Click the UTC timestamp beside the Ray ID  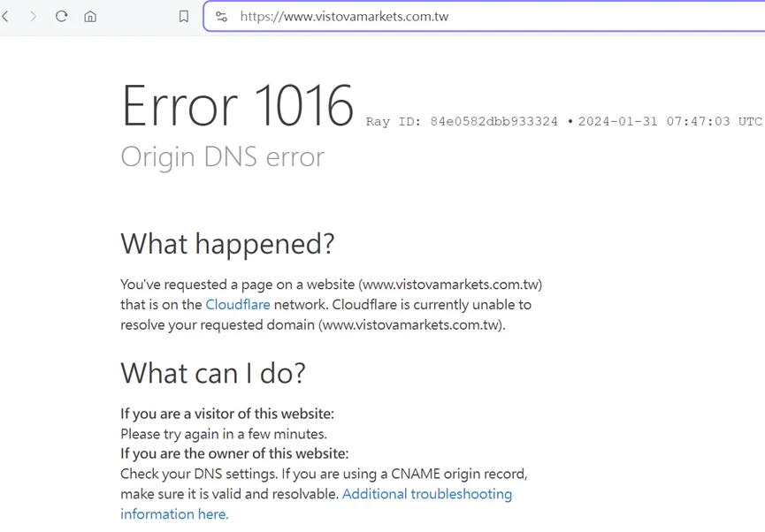[x=669, y=121]
